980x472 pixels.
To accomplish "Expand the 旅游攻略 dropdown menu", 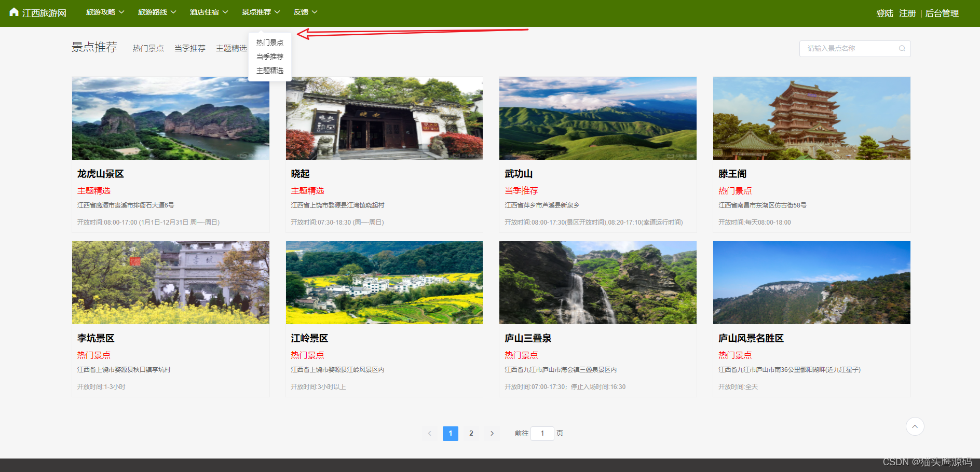I will 105,12.
